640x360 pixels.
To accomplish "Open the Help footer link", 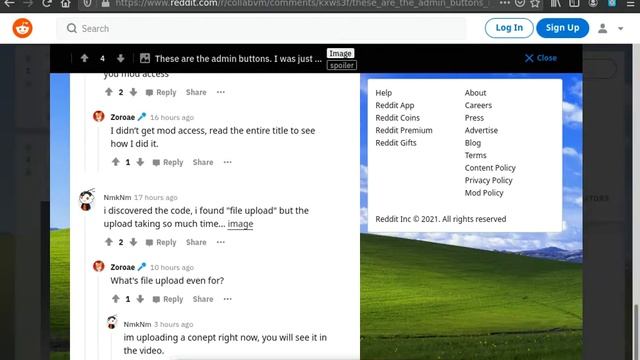I will pyautogui.click(x=384, y=93).
